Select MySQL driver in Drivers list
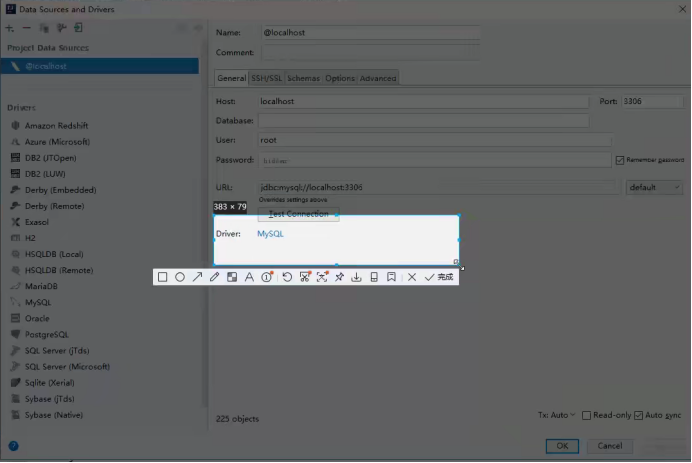The height and width of the screenshot is (463, 692). 38,302
